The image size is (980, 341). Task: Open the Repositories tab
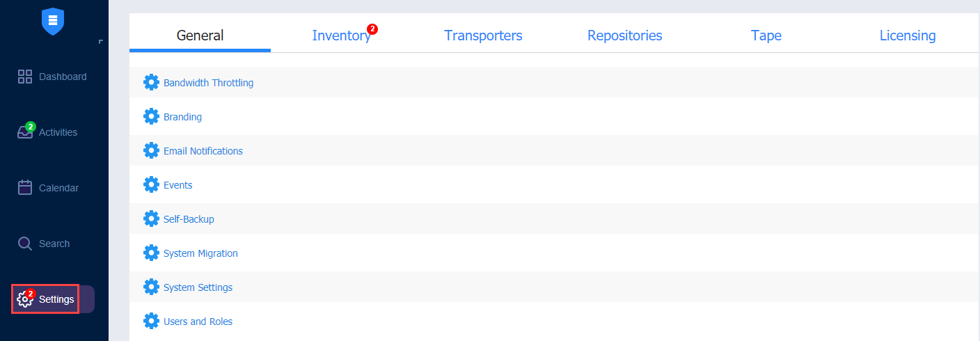(625, 35)
